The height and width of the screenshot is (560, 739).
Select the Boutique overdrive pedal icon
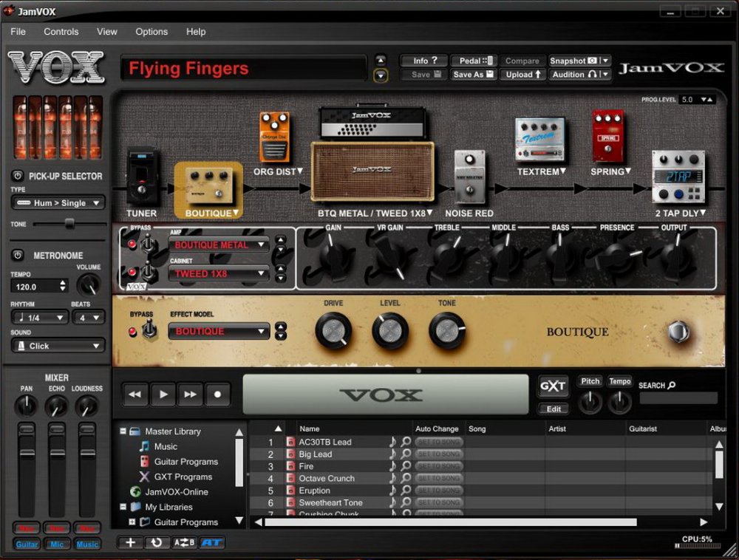tap(208, 185)
